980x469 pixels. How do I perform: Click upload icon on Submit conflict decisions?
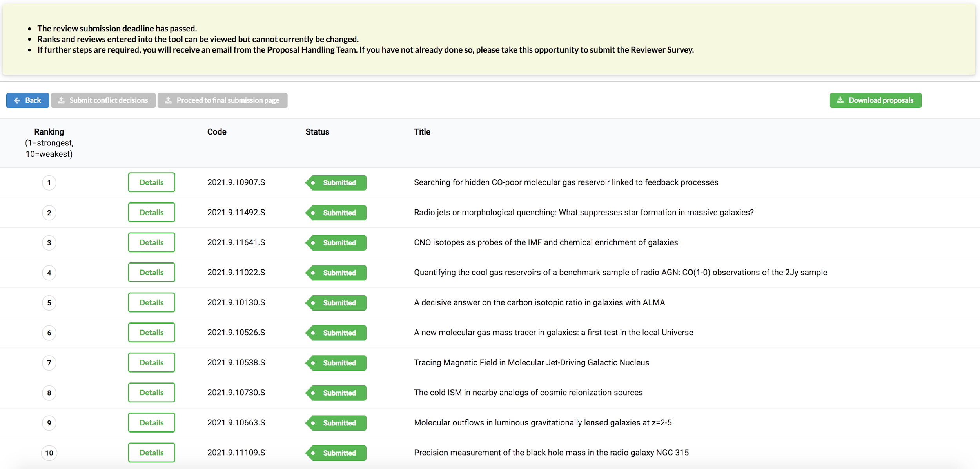(x=62, y=100)
